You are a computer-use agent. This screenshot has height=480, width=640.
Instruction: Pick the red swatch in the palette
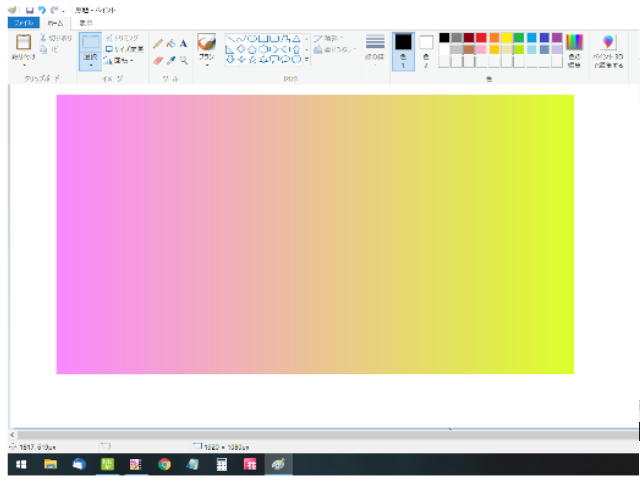pyautogui.click(x=482, y=38)
